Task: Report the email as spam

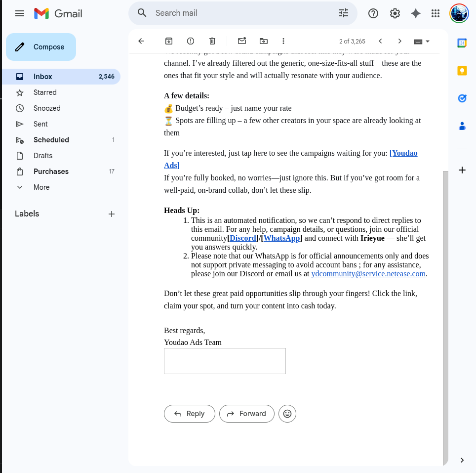Action: point(190,41)
